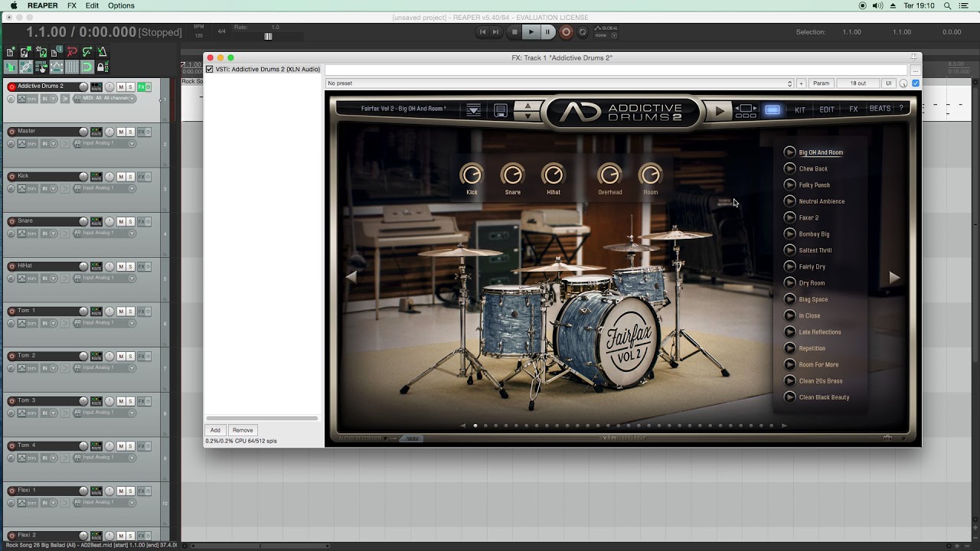Switch to the Addictive Drums EDIT page

tap(827, 109)
